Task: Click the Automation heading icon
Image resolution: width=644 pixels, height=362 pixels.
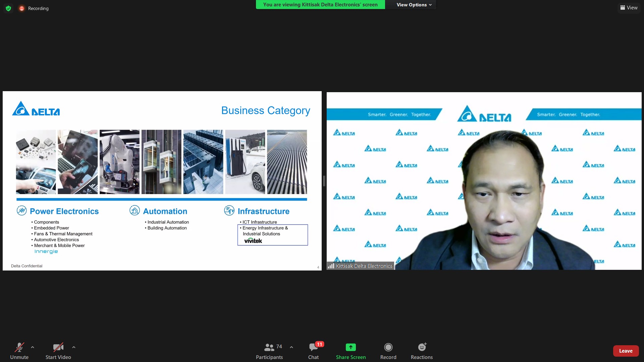Action: tap(135, 210)
